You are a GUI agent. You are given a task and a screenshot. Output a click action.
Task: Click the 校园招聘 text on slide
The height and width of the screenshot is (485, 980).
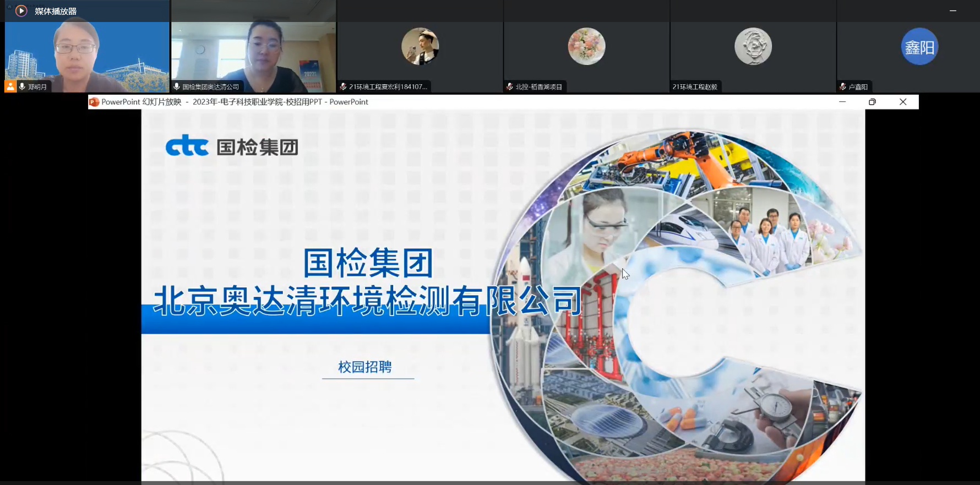(x=364, y=367)
